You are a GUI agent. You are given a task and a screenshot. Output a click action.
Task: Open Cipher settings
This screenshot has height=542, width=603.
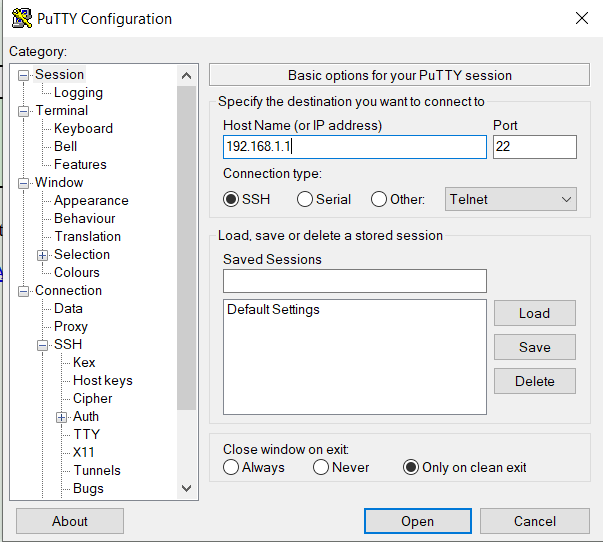tap(93, 399)
